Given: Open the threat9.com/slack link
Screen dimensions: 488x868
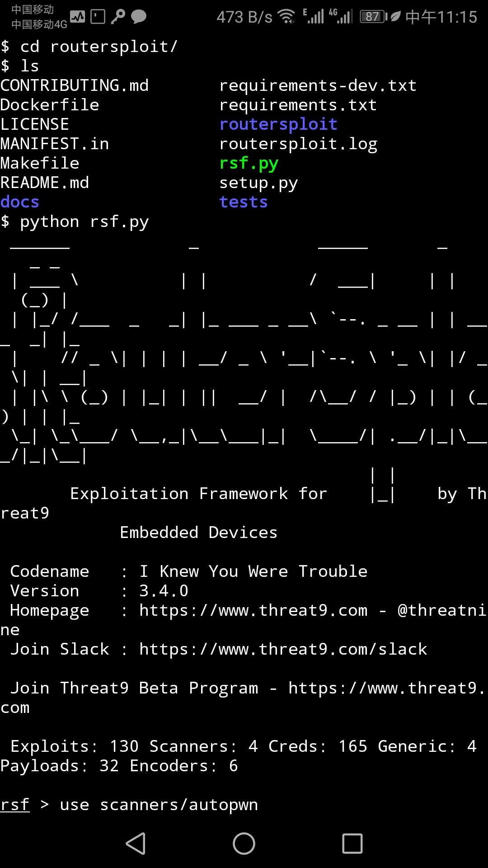Looking at the screenshot, I should 283,649.
